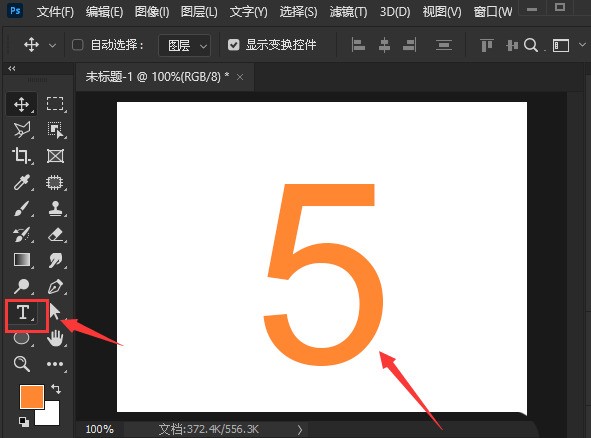This screenshot has height=438, width=591.
Task: Select the Object Selection tool
Action: point(55,130)
